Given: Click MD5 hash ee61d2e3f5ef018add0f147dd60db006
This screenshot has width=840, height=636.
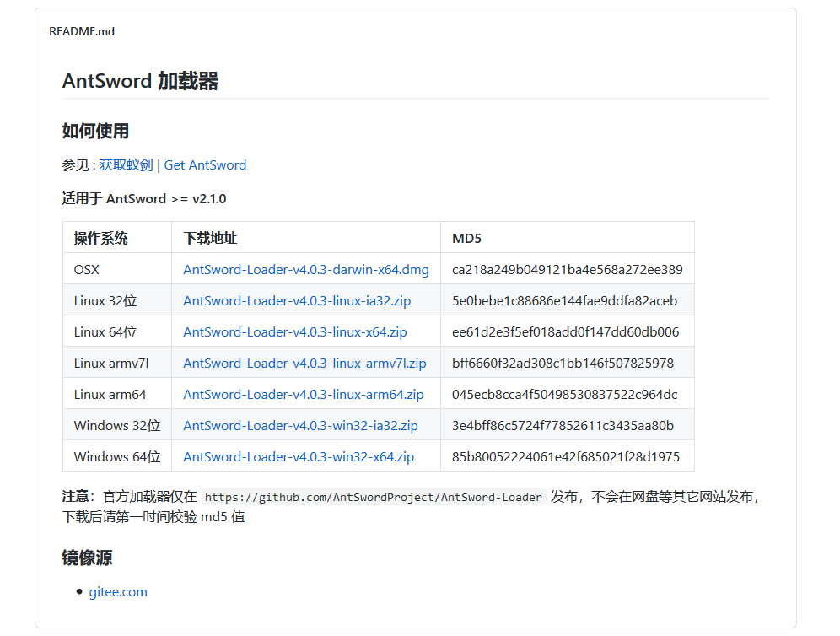Looking at the screenshot, I should pos(566,332).
